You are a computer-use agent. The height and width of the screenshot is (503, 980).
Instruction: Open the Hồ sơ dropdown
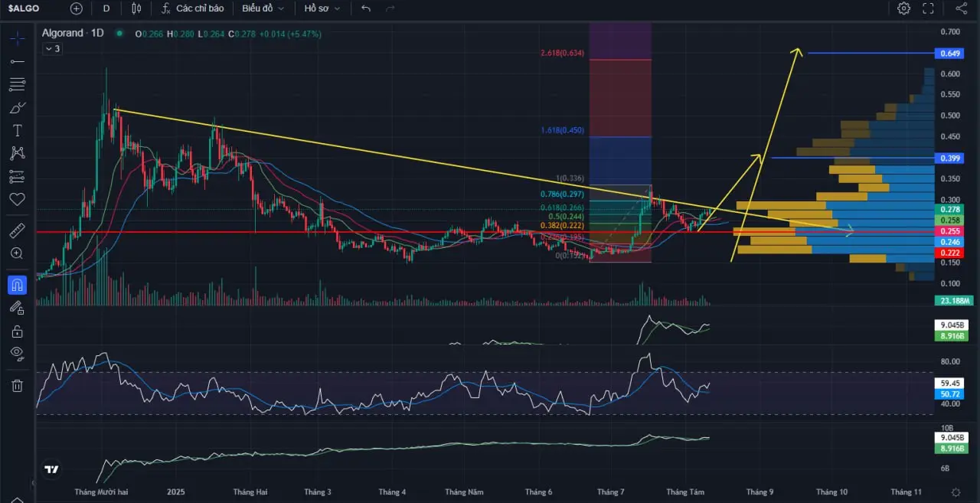pyautogui.click(x=321, y=8)
